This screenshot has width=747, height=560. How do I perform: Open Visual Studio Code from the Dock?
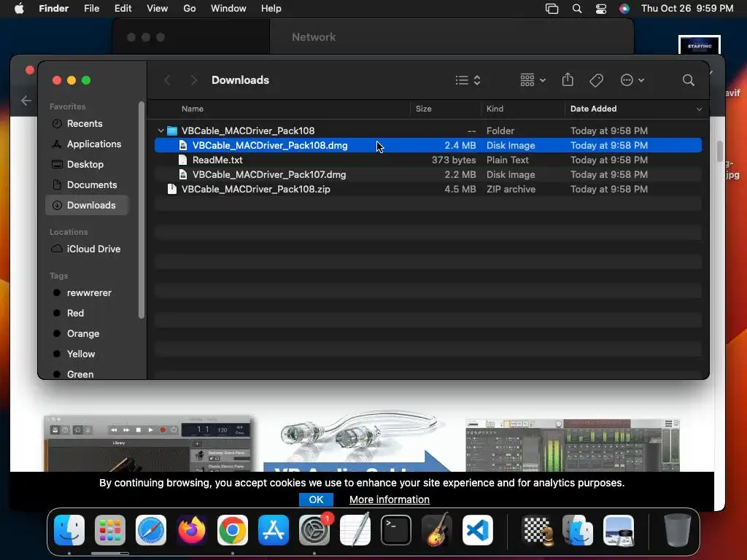(x=478, y=530)
